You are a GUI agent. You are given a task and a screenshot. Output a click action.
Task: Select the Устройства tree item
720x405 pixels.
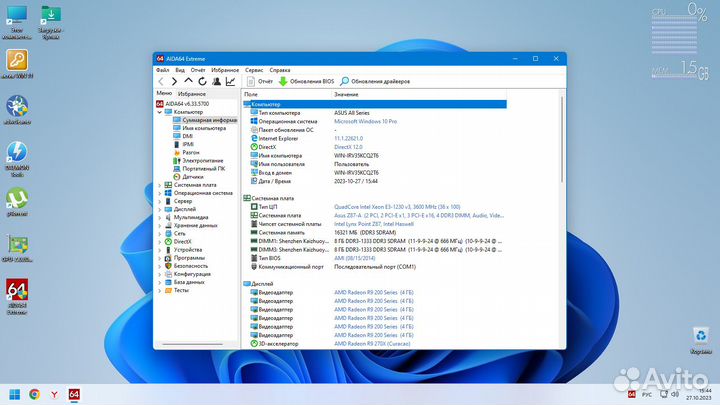pyautogui.click(x=184, y=250)
